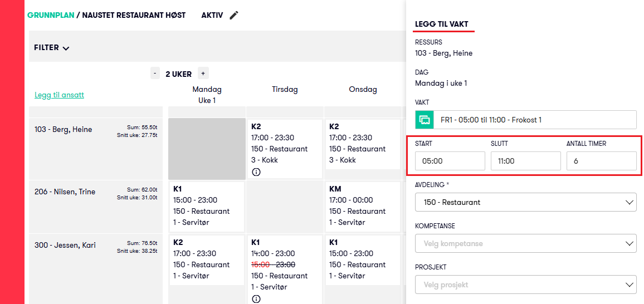Open the Kompetanse dropdown
The height and width of the screenshot is (304, 644).
pos(525,243)
